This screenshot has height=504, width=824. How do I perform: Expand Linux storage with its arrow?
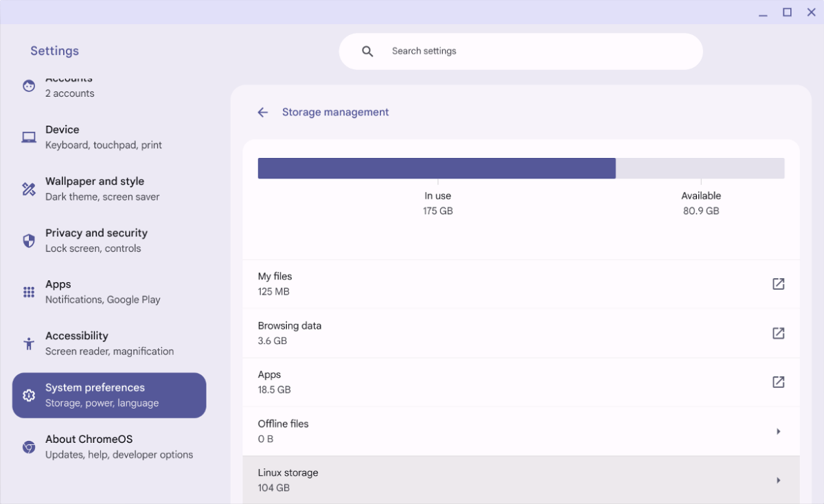coord(778,480)
